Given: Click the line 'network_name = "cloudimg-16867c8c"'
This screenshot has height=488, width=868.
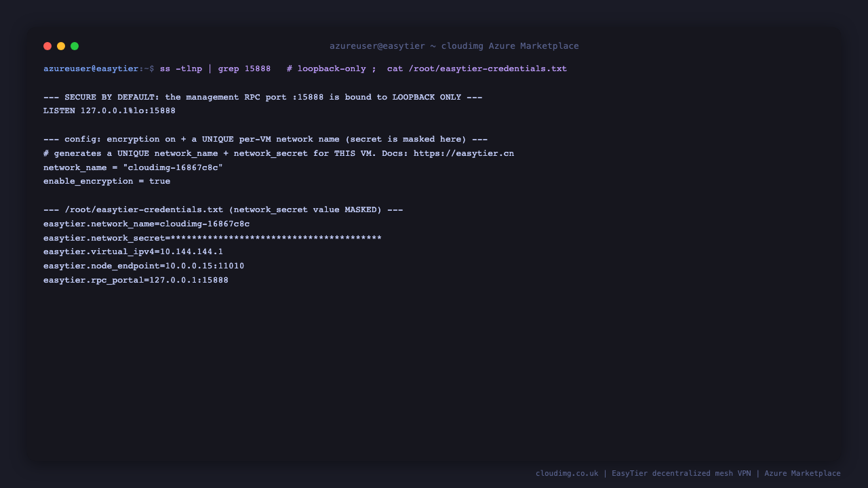Looking at the screenshot, I should tap(134, 167).
